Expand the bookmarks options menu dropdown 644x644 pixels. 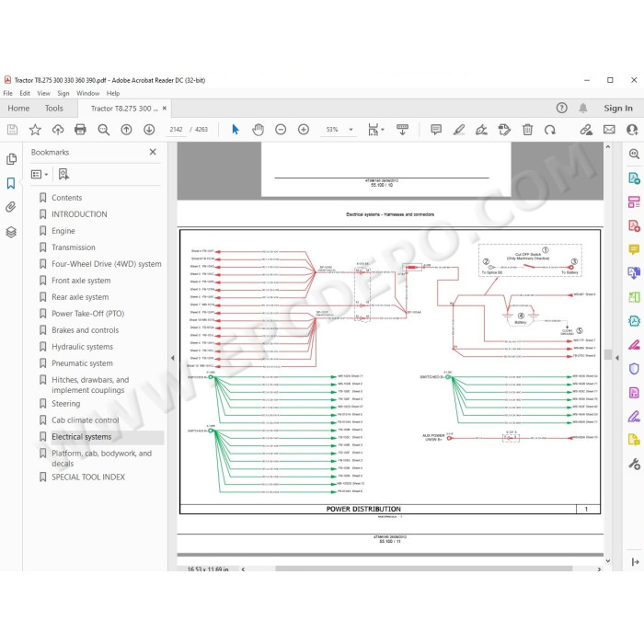pyautogui.click(x=40, y=175)
